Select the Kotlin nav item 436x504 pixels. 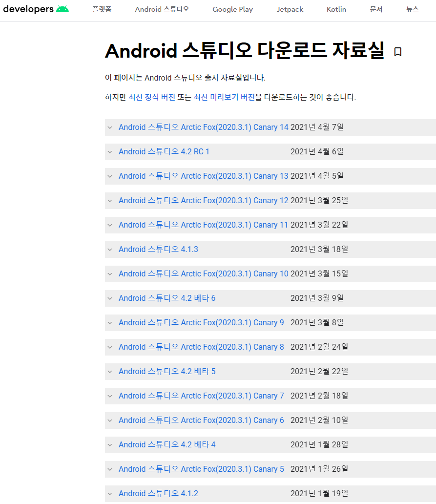point(336,9)
